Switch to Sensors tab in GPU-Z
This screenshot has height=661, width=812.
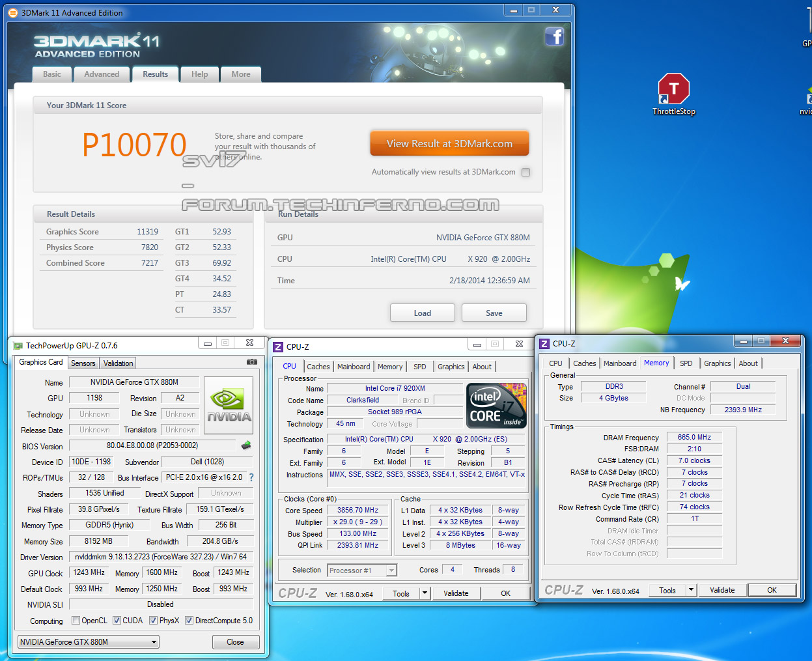[x=83, y=363]
